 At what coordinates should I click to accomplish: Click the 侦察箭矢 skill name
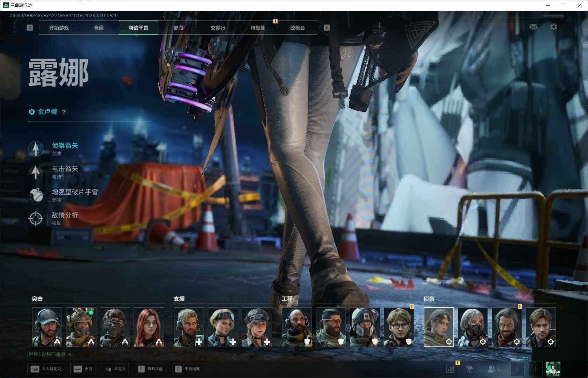click(x=65, y=145)
